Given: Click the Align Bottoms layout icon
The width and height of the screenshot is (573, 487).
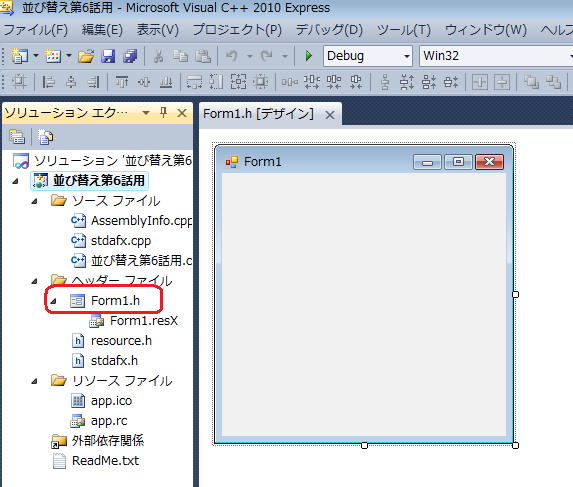Looking at the screenshot, I should [166, 82].
